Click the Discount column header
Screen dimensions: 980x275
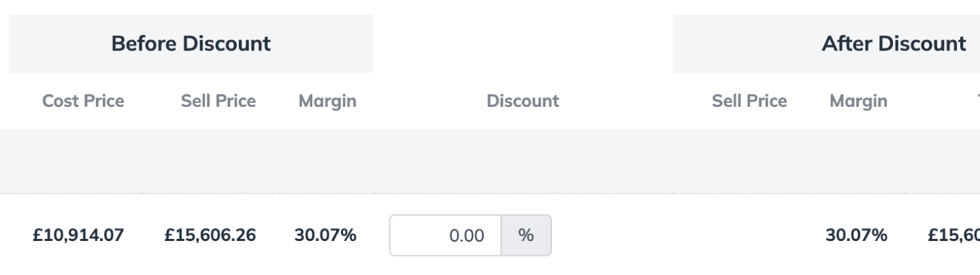(x=523, y=101)
